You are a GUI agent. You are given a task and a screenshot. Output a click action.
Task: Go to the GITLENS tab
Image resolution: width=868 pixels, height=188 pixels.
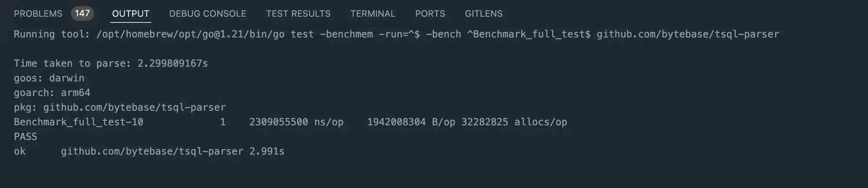click(x=483, y=14)
